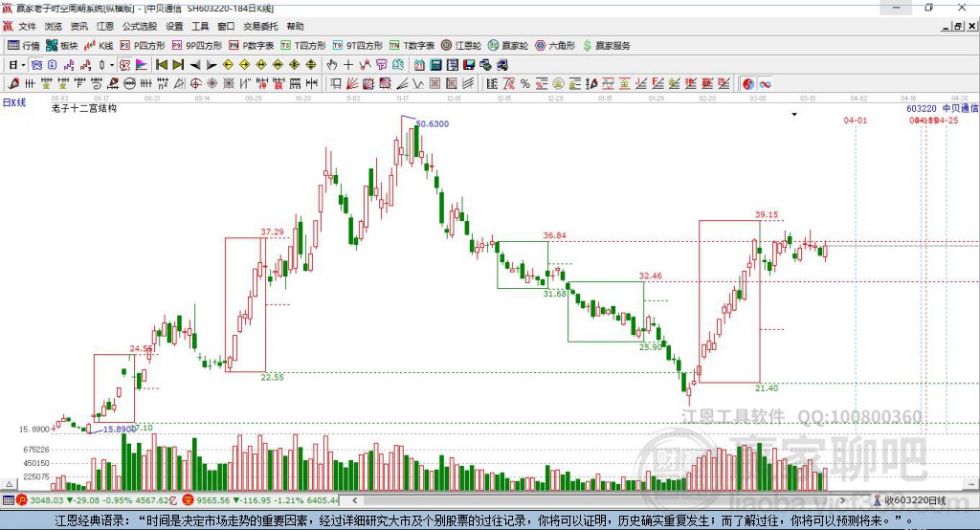Click the 老子十二宫结构 indicator title

tap(84, 108)
